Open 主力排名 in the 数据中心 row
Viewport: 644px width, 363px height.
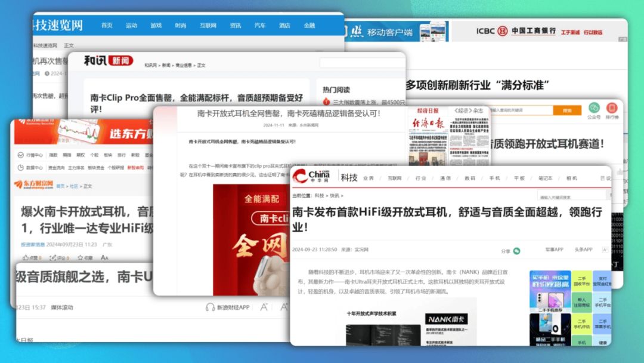[x=76, y=168]
